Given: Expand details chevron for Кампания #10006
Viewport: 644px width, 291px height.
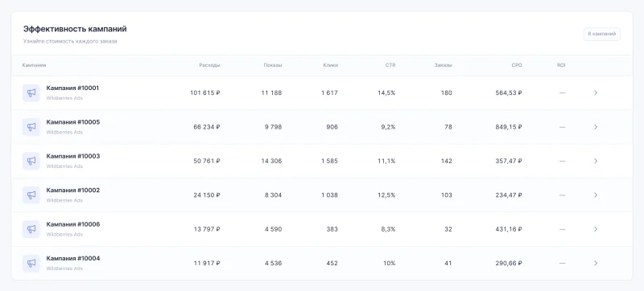Looking at the screenshot, I should pos(596,229).
